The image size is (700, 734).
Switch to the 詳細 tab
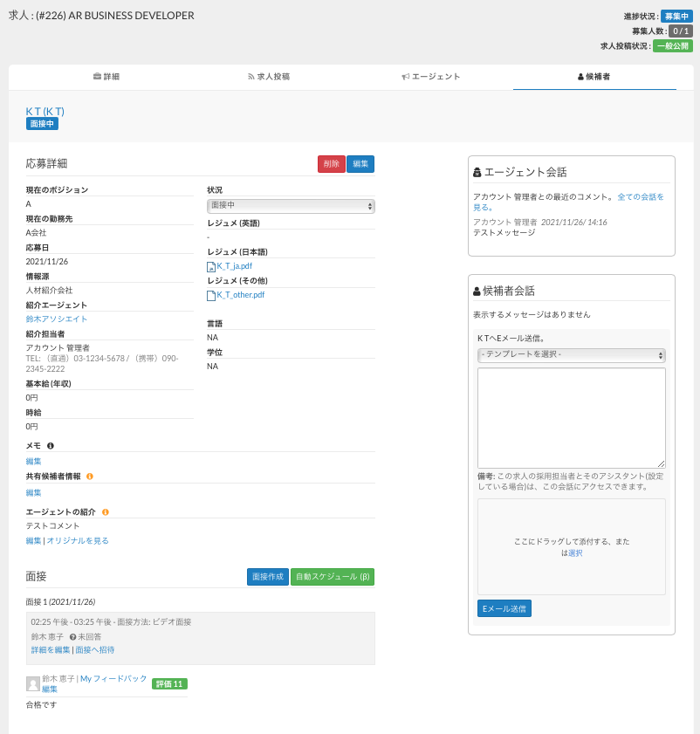tap(106, 77)
